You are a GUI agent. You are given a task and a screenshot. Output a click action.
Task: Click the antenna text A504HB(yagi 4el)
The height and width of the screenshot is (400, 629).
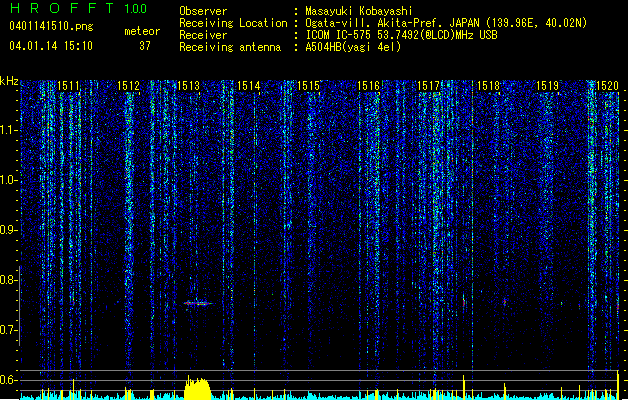tap(353, 47)
